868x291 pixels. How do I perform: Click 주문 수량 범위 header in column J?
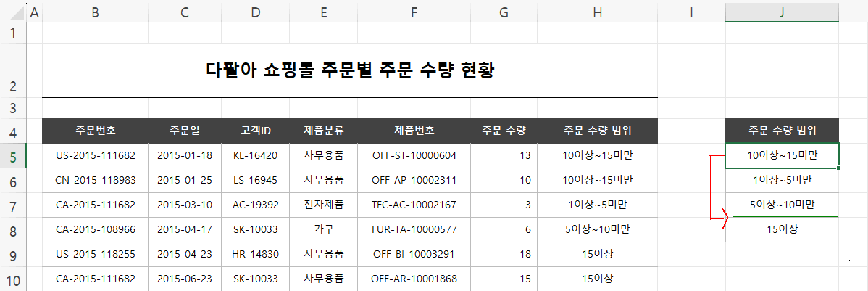[x=782, y=131]
